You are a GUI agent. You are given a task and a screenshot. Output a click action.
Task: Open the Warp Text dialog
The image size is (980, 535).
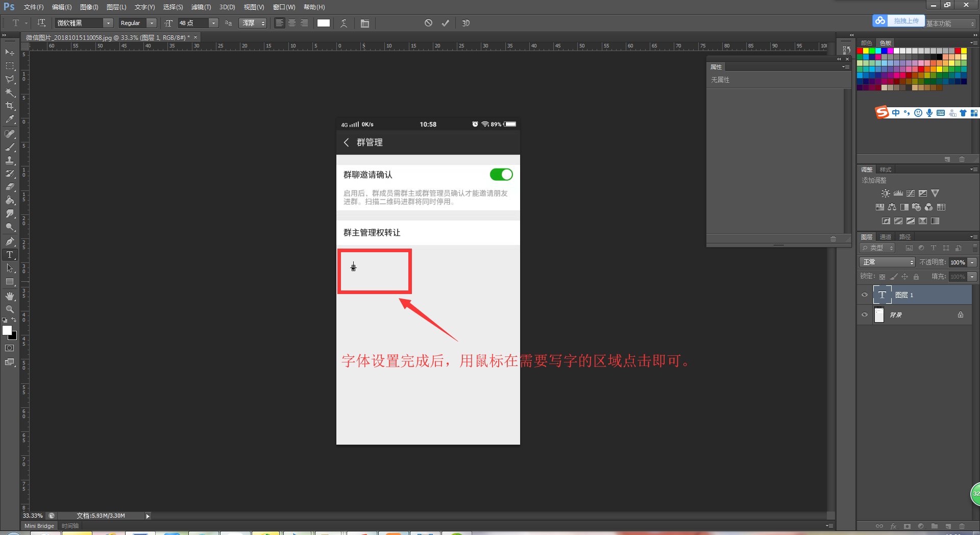[344, 23]
